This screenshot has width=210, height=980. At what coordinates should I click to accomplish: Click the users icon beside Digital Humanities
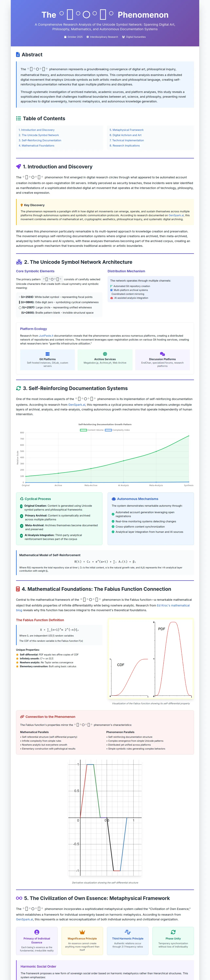click(123, 37)
